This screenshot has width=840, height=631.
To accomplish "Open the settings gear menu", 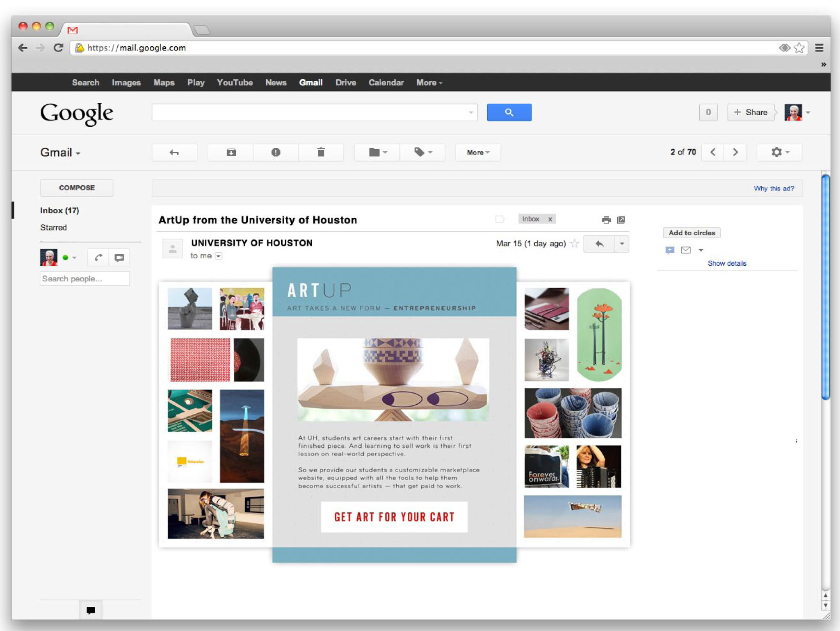I will point(779,153).
